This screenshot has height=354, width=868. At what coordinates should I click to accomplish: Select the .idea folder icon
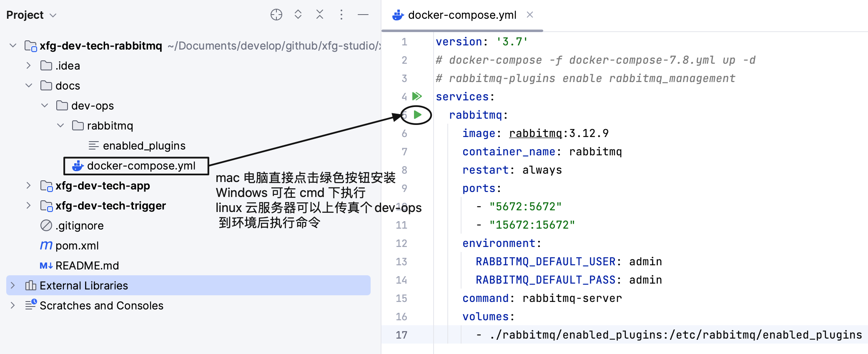pos(46,65)
